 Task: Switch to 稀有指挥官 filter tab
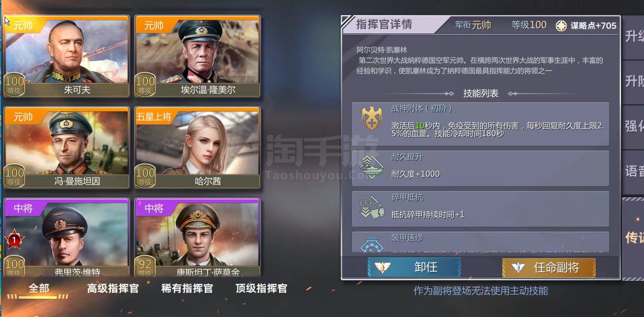point(187,288)
